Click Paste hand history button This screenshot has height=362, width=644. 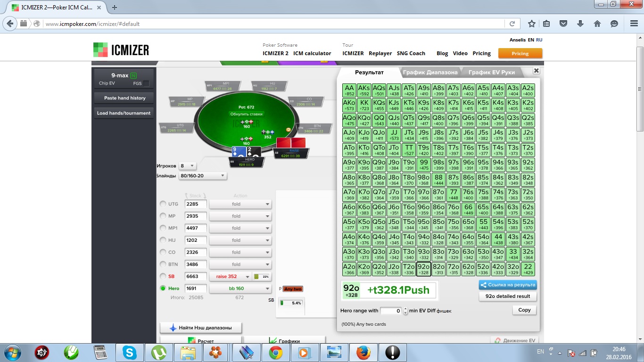pyautogui.click(x=124, y=98)
